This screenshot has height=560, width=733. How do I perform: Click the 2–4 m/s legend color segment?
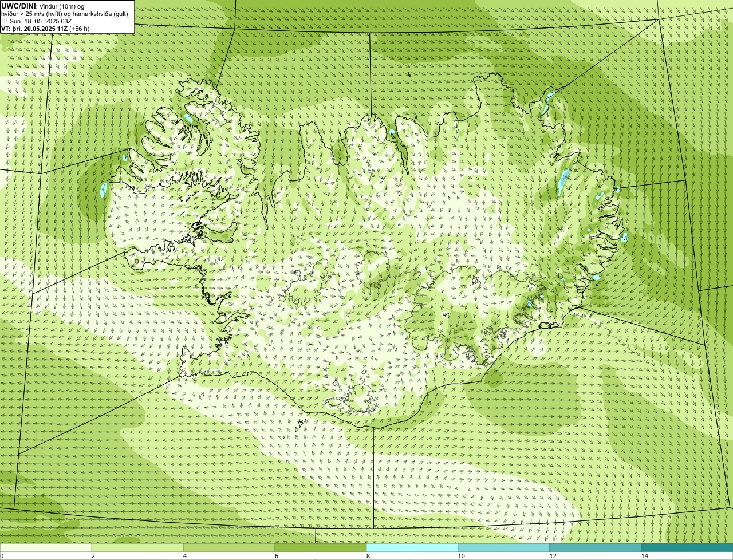pos(137,547)
